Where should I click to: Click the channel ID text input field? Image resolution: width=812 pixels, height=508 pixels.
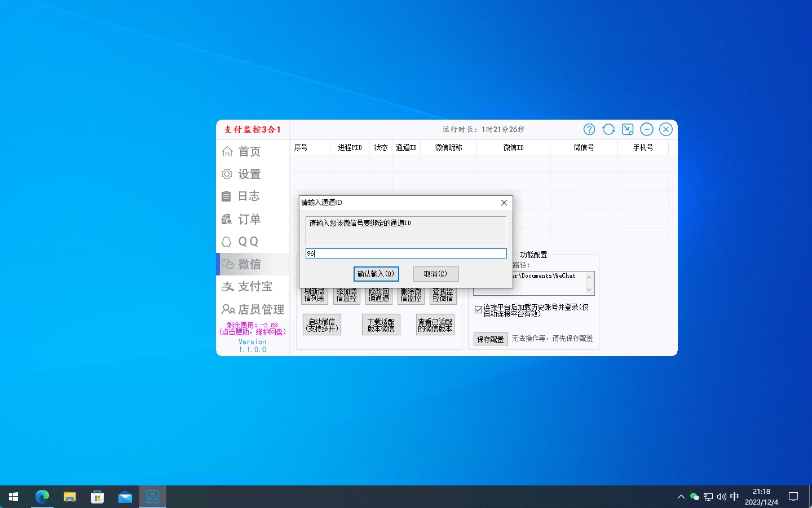(x=406, y=253)
